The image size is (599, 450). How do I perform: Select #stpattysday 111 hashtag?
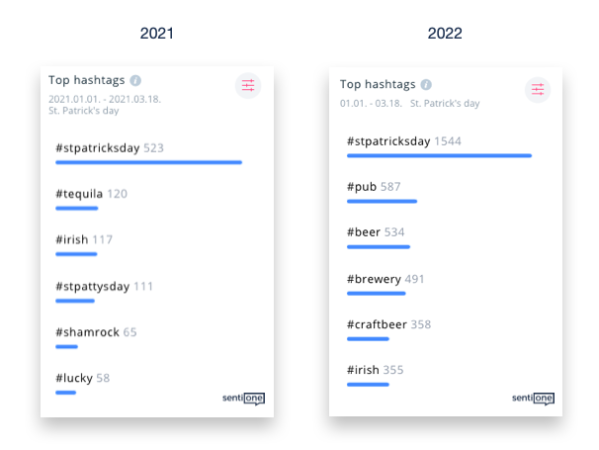point(104,287)
